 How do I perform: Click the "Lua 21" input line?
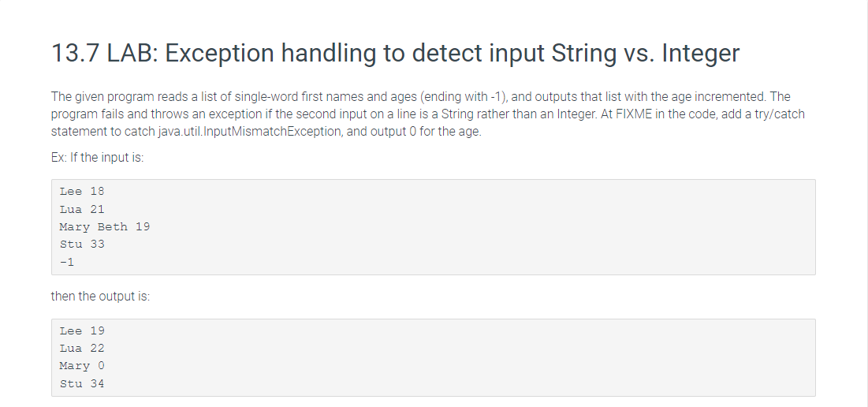(x=82, y=209)
